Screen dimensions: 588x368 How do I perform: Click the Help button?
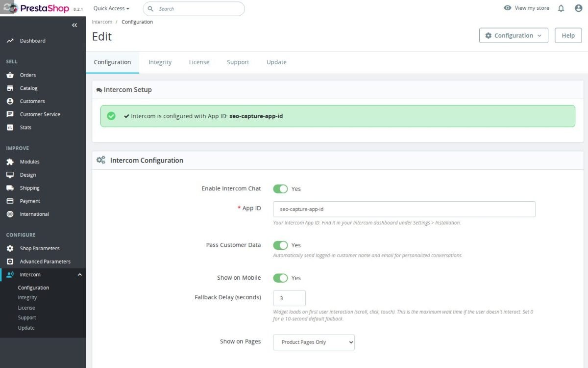(568, 35)
